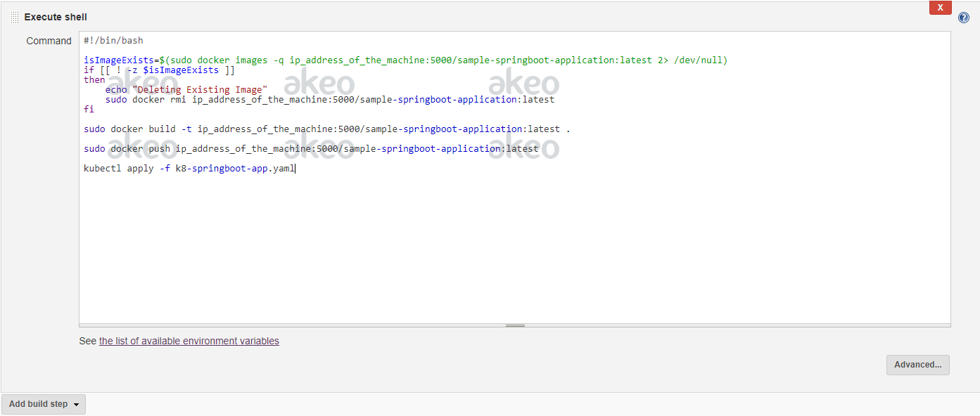Click the 'fi' keyword line
Screen dimensions: 980x416
89,110
